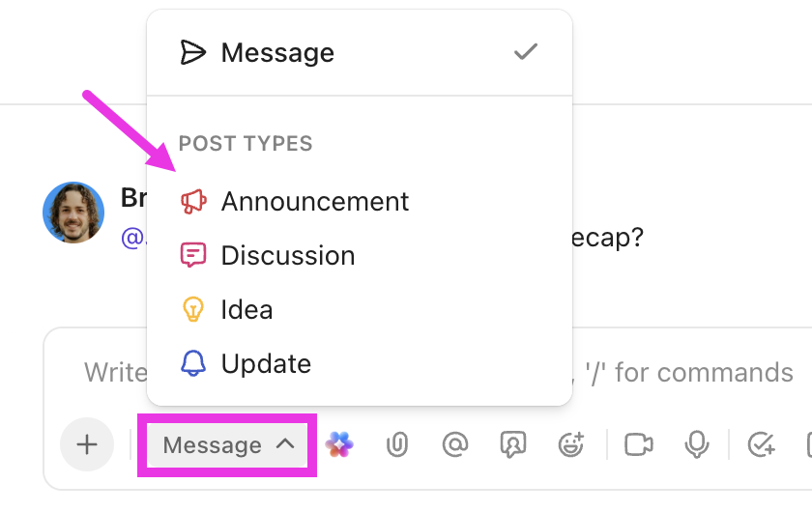The height and width of the screenshot is (512, 812).
Task: Click the message author's bold name
Action: [x=132, y=198]
